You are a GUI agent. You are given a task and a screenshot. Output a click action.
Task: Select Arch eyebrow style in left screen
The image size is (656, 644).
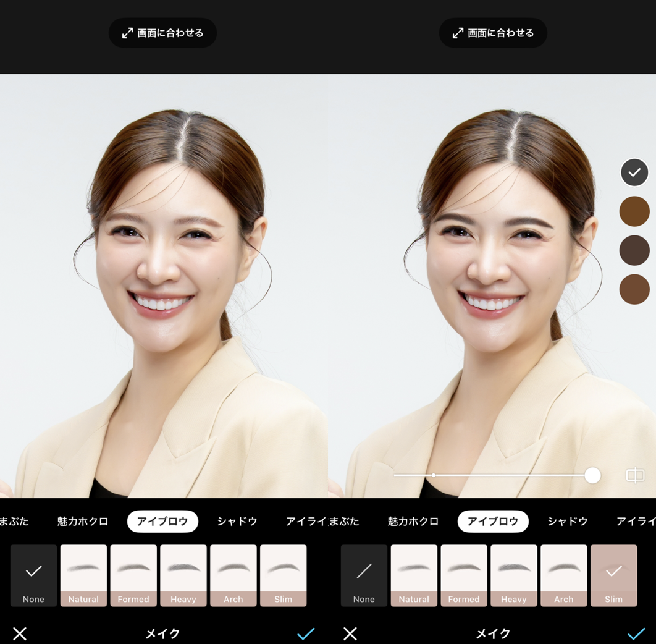coord(233,575)
